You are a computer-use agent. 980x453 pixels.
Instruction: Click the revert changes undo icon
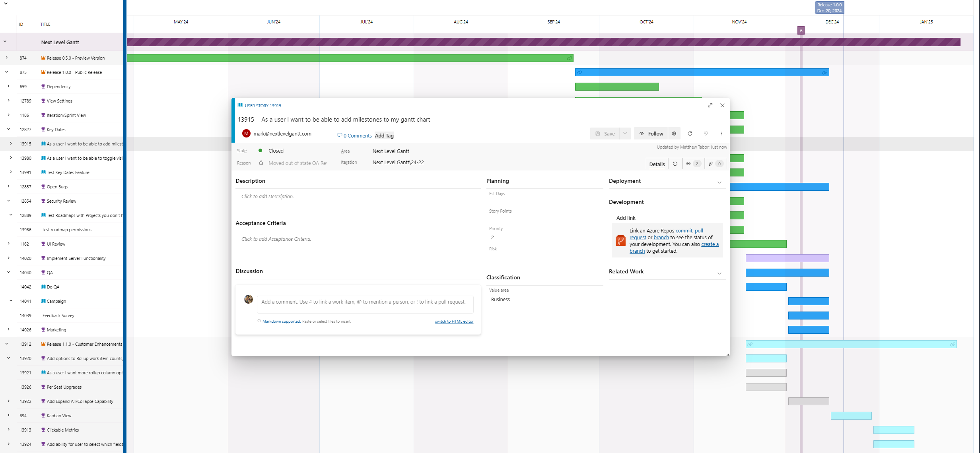tap(706, 134)
